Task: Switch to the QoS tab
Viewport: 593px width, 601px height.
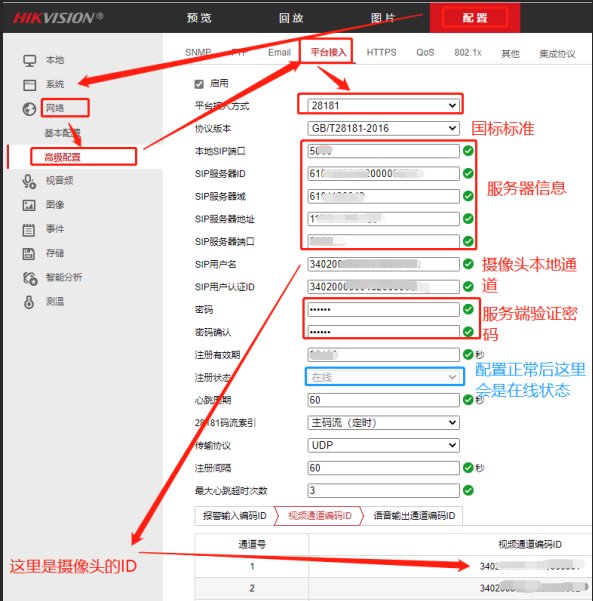Action: pos(425,53)
